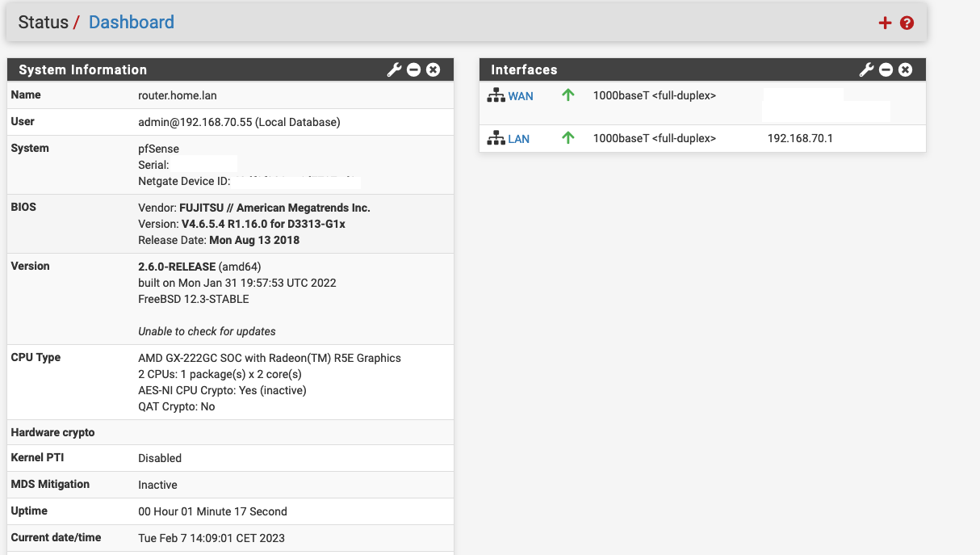Open the WAN interface link
Viewport: 980px width, 555px height.
pos(521,96)
